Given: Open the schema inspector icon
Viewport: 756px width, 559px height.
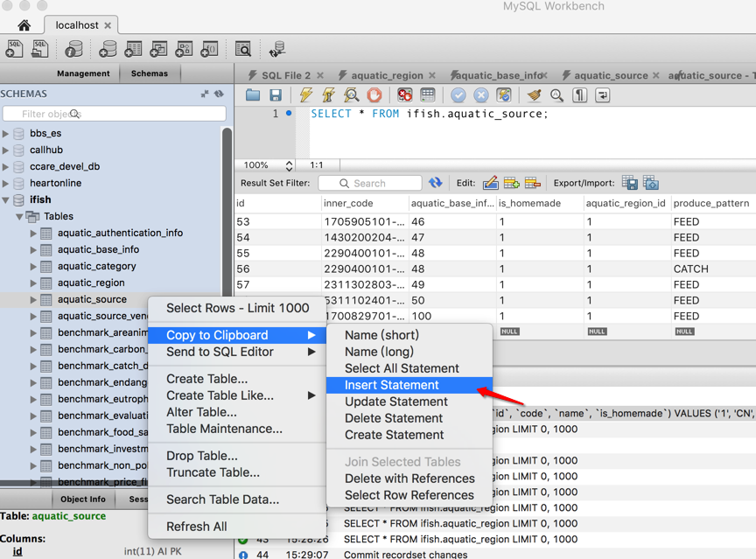Looking at the screenshot, I should click(73, 49).
